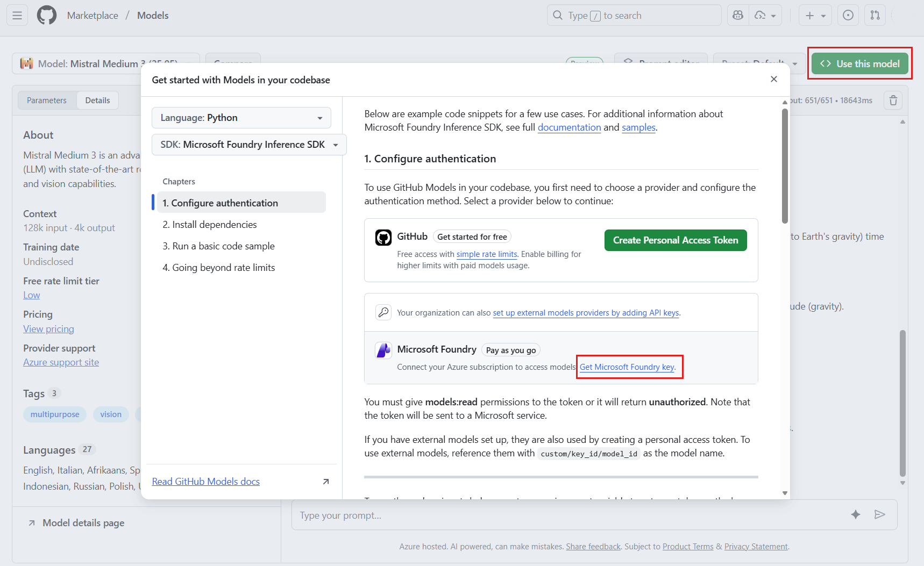Open the plus create-new dropdown
The width and height of the screenshot is (924, 566).
click(x=815, y=16)
